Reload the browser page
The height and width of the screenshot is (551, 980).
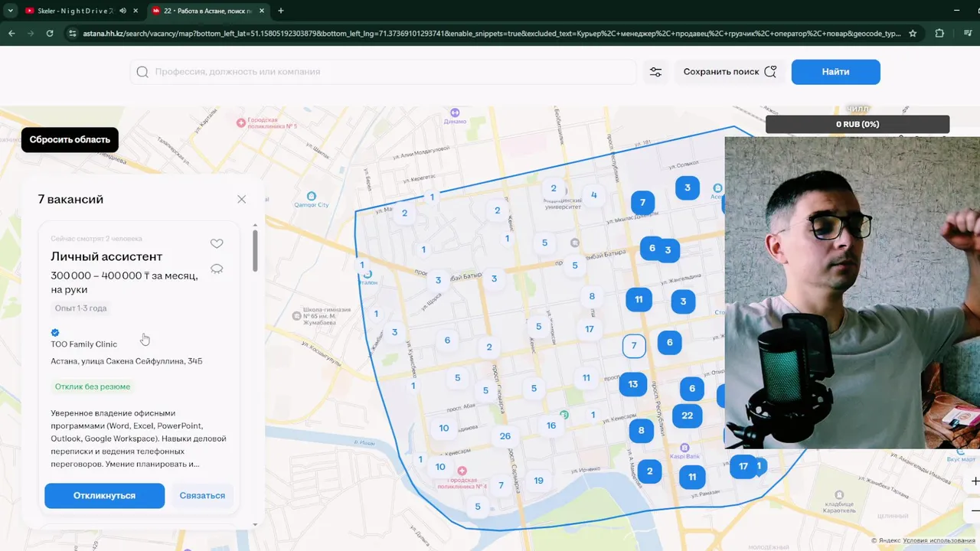click(x=50, y=34)
